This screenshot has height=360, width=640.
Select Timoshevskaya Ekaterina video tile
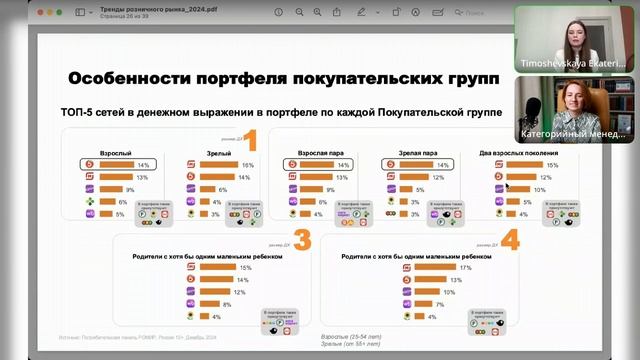click(574, 39)
